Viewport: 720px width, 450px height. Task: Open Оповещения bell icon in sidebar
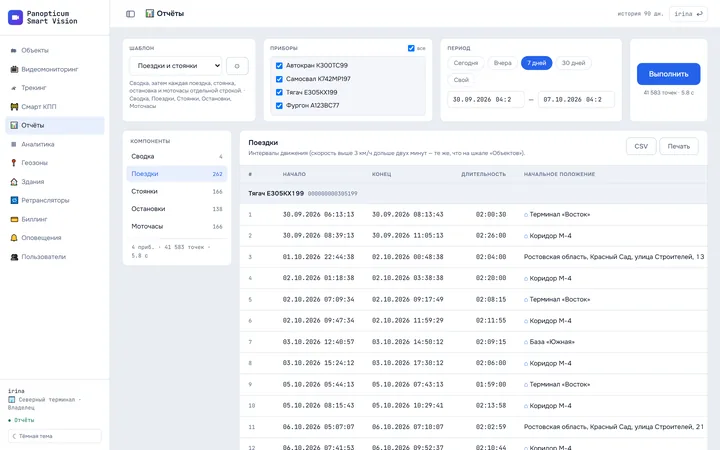tap(14, 237)
